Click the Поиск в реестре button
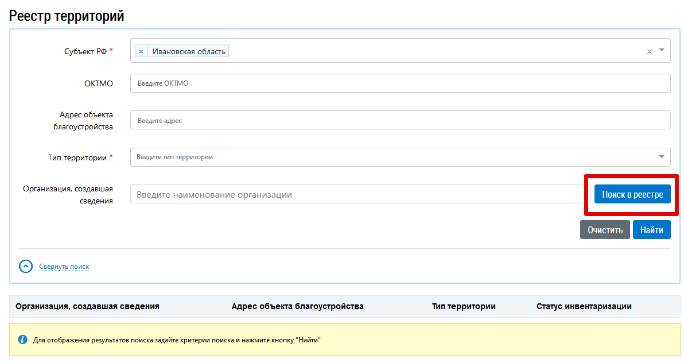684x364 pixels. pyautogui.click(x=633, y=194)
